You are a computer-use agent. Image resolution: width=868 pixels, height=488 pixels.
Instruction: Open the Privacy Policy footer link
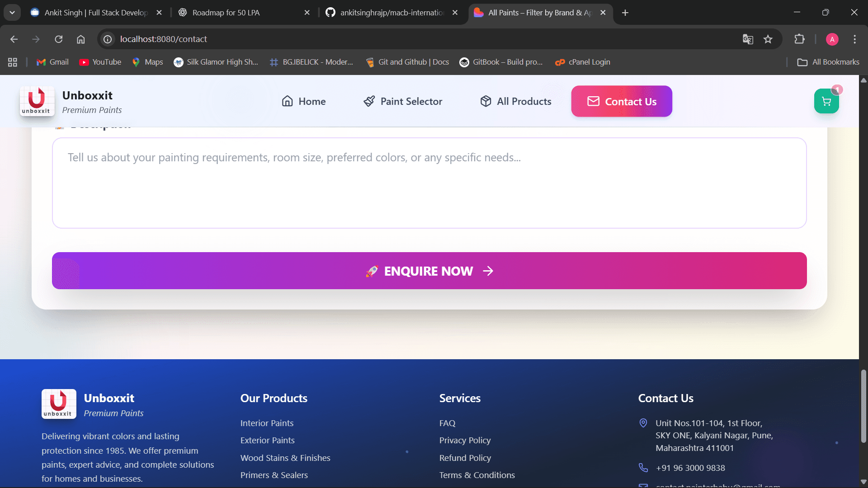click(465, 440)
